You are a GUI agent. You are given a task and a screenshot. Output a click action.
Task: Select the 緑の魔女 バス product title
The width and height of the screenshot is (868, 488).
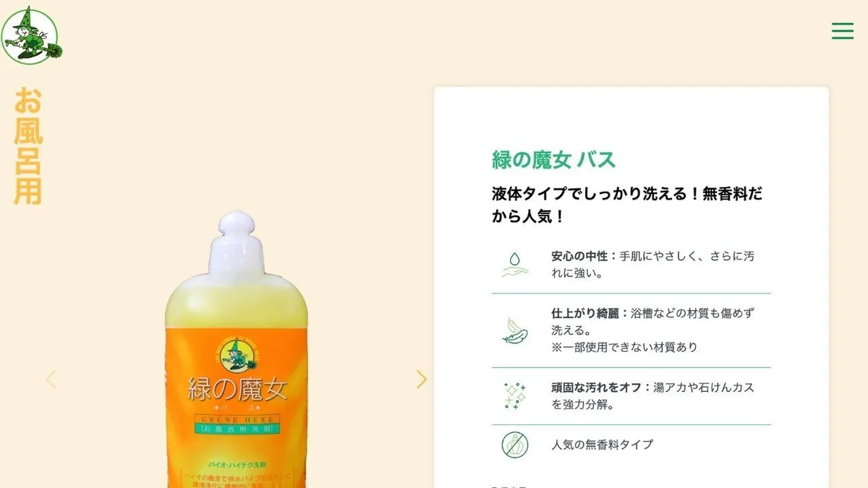554,160
